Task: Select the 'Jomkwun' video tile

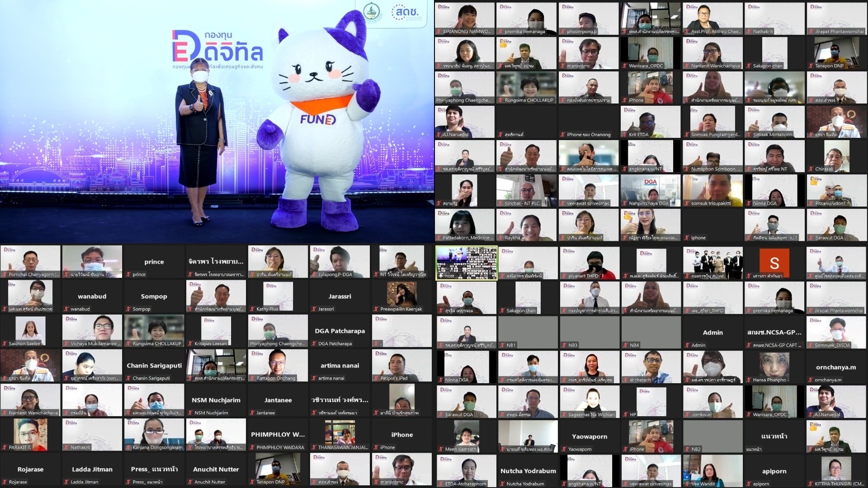Action: point(713,401)
